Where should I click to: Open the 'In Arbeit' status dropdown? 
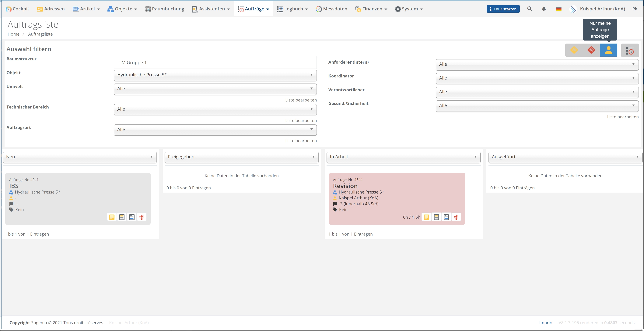coord(403,157)
